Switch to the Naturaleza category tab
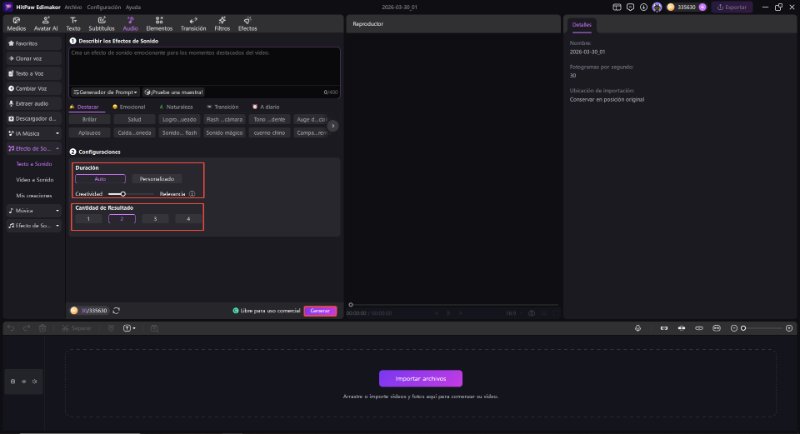The image size is (800, 434). point(176,107)
